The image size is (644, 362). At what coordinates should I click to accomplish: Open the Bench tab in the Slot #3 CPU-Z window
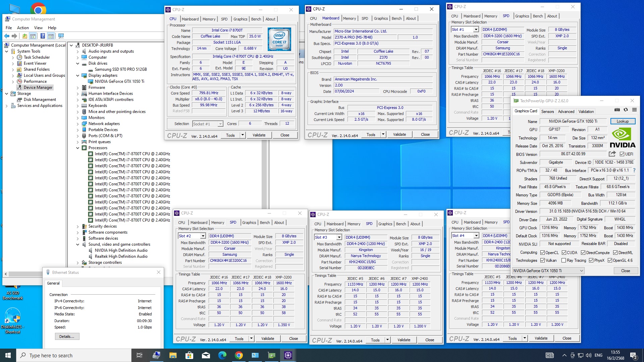(401, 224)
